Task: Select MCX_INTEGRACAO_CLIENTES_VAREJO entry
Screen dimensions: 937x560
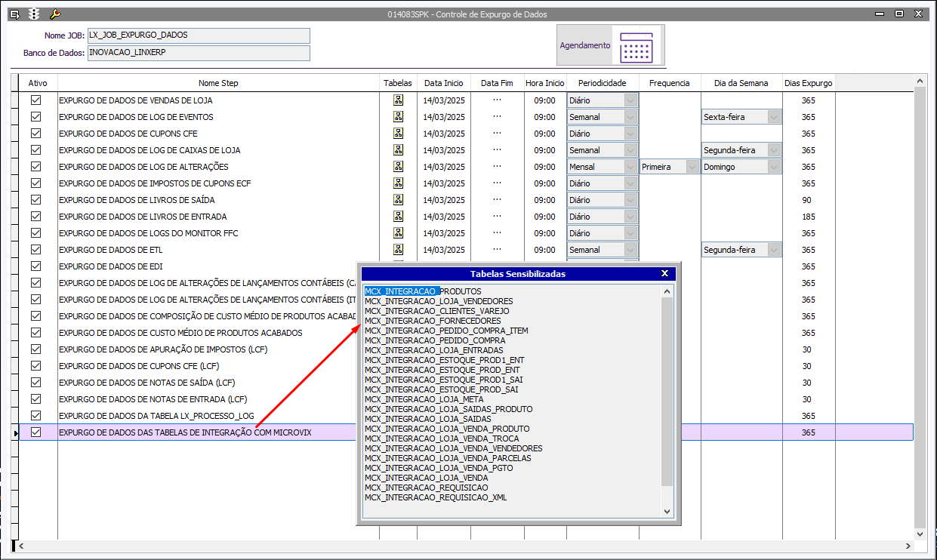Action: tap(437, 311)
